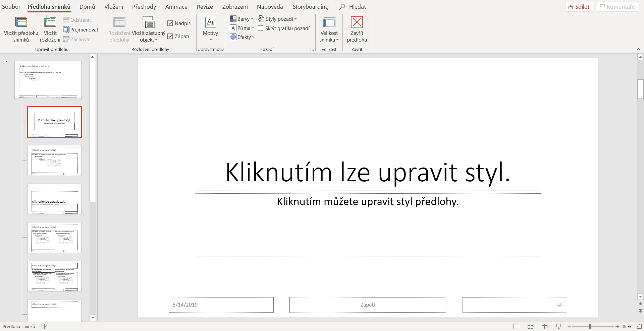Fit slide to current window icon
The height and width of the screenshot is (331, 644).
[x=639, y=326]
